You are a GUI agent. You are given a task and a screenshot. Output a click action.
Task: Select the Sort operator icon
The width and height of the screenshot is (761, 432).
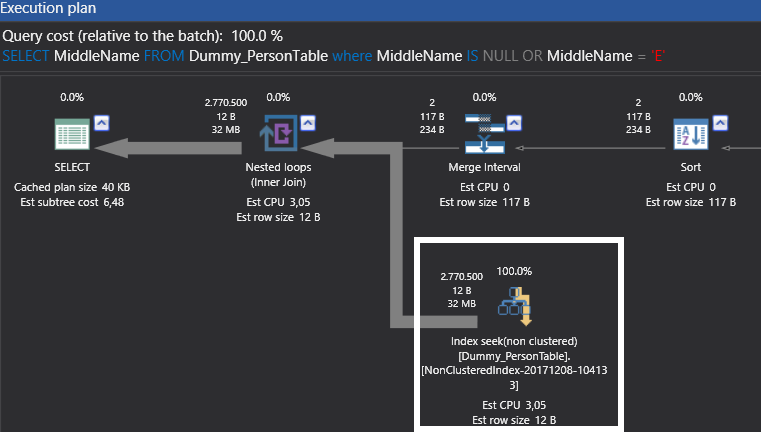[x=689, y=134]
